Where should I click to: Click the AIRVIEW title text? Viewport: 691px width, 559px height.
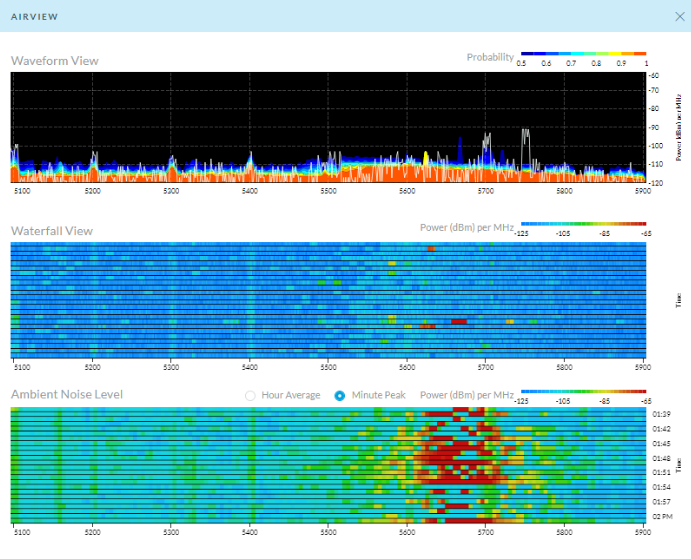(34, 17)
